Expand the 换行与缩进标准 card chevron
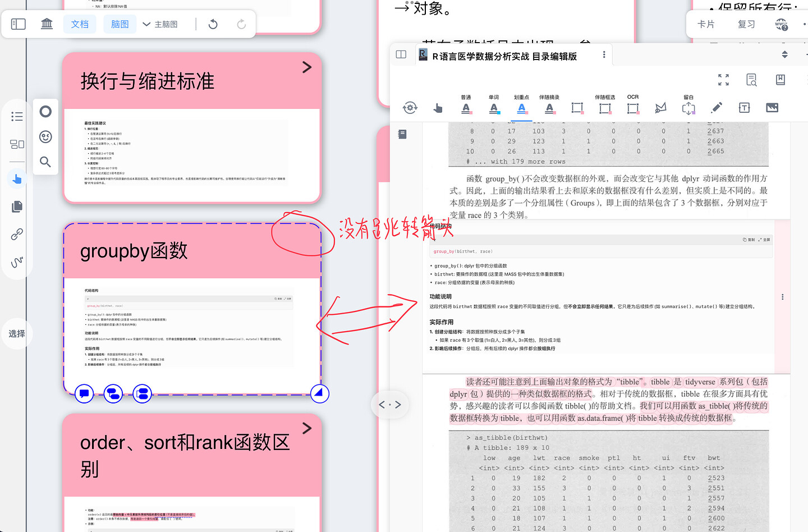808x532 pixels. click(x=307, y=67)
